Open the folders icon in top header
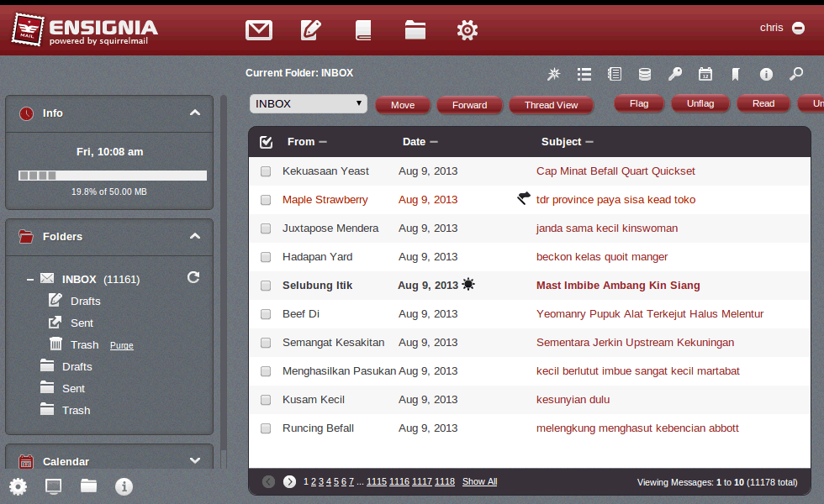 (415, 30)
